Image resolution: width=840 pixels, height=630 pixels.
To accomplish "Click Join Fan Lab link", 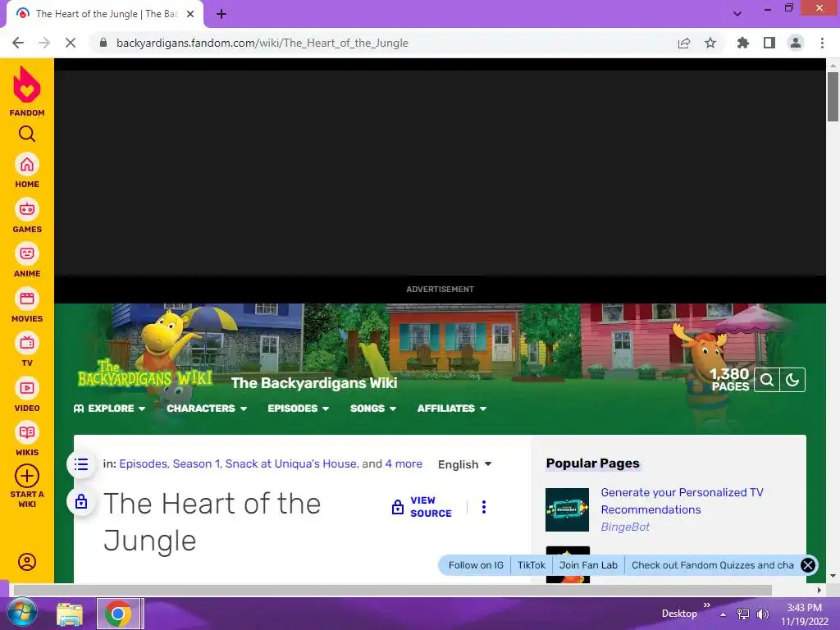I will (x=588, y=565).
